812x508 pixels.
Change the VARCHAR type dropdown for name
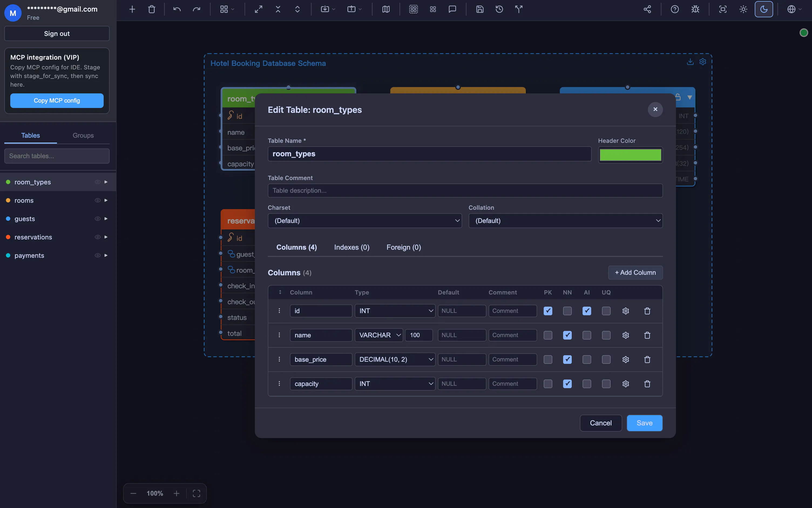379,335
